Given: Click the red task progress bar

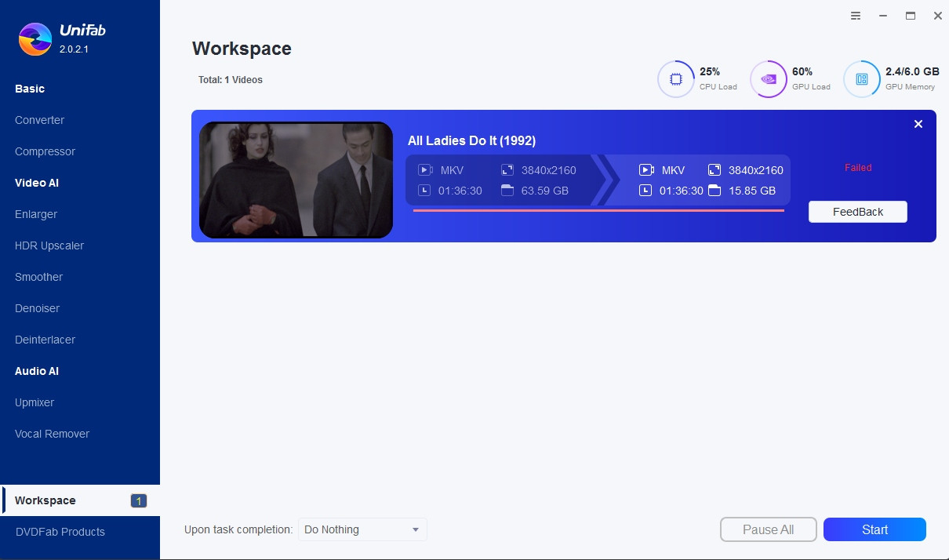Looking at the screenshot, I should [x=598, y=210].
